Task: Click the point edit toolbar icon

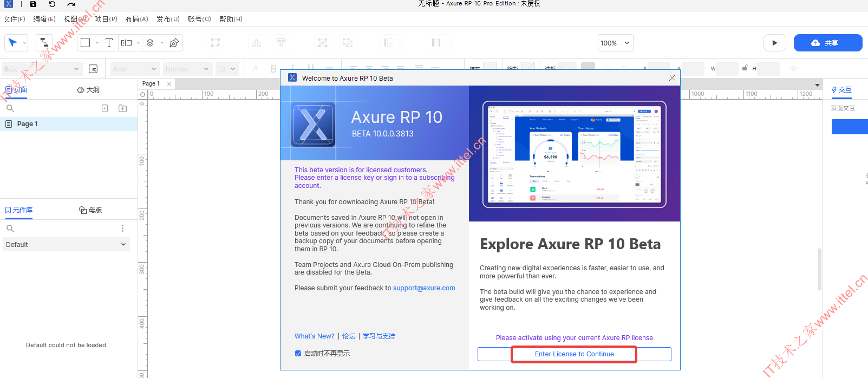Action: 216,43
